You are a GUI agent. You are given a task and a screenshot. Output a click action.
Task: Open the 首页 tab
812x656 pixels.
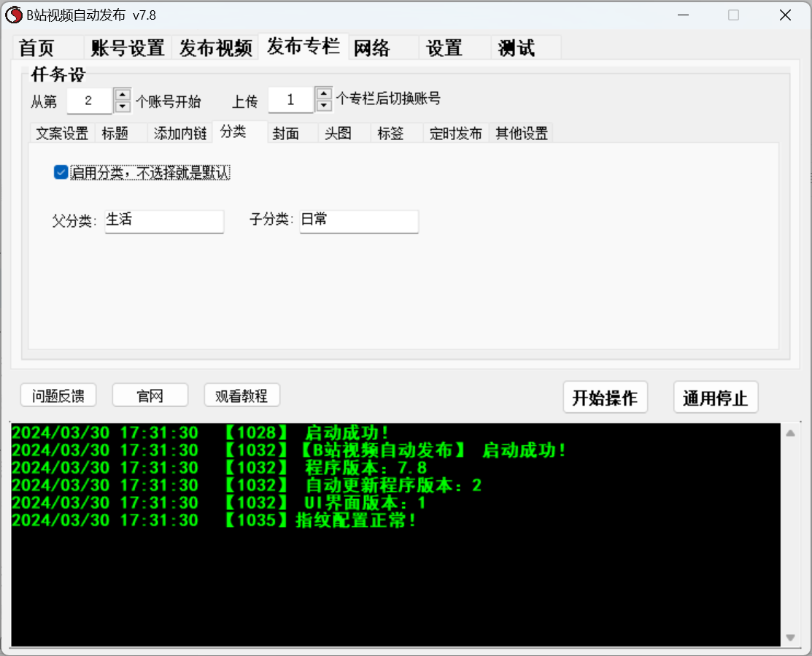pos(47,48)
